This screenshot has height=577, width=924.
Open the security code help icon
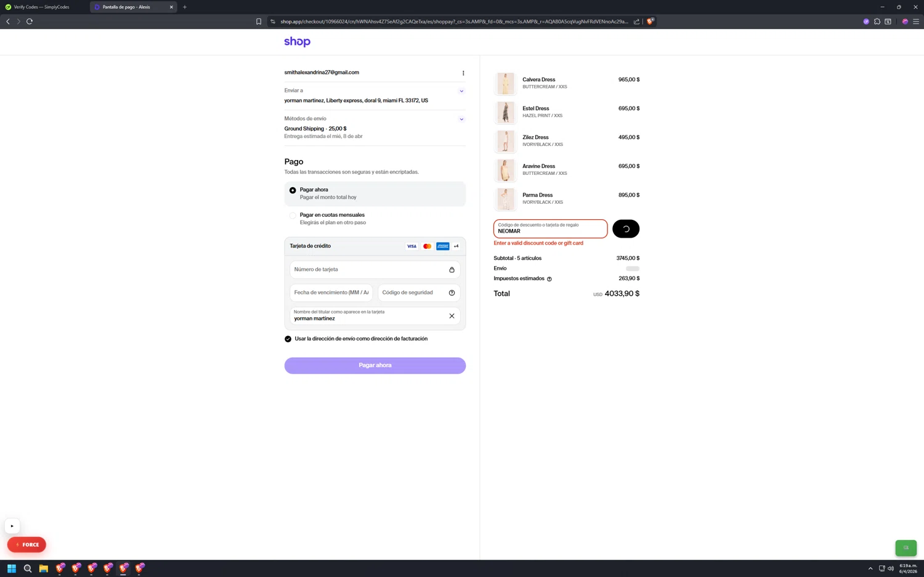point(452,293)
